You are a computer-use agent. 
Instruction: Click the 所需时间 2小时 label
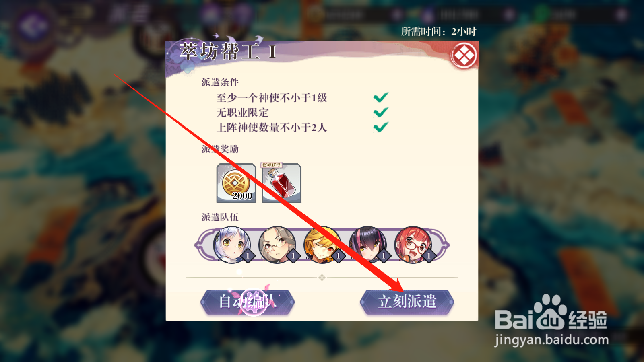click(x=439, y=31)
